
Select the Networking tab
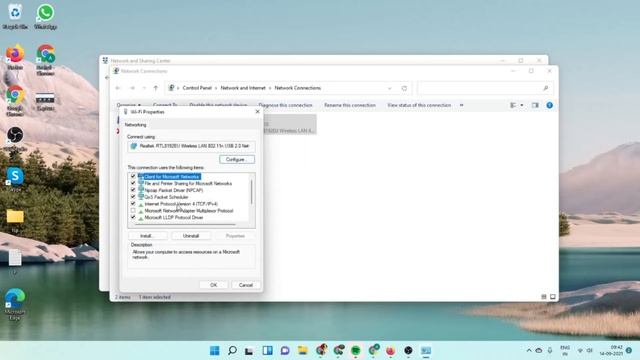(x=136, y=124)
